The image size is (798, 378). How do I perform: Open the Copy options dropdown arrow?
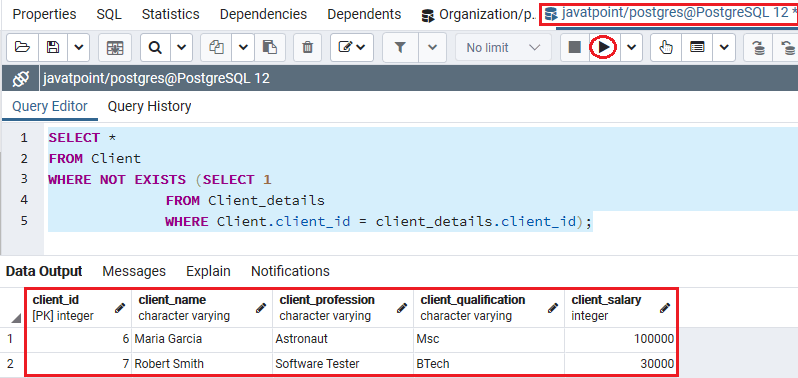243,47
